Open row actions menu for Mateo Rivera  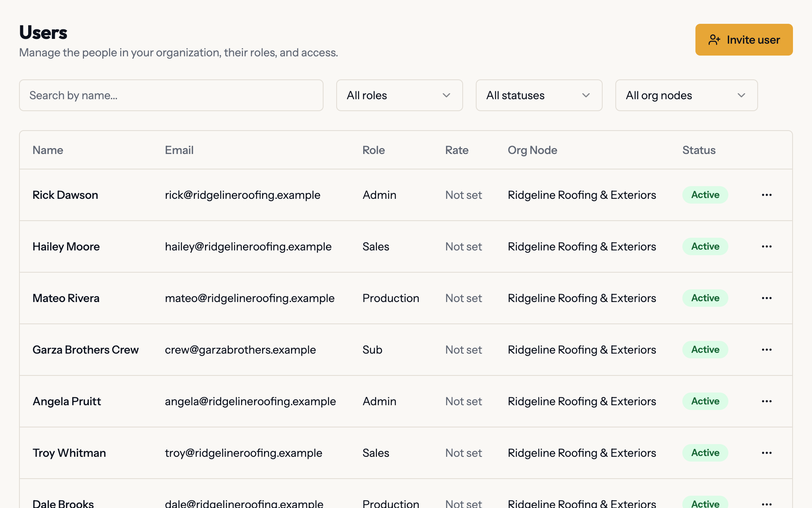[x=766, y=298]
